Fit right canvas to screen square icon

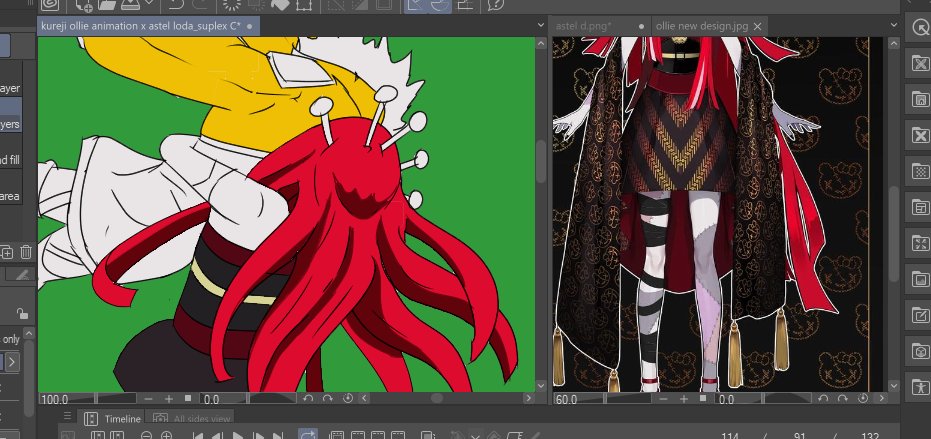click(x=704, y=398)
